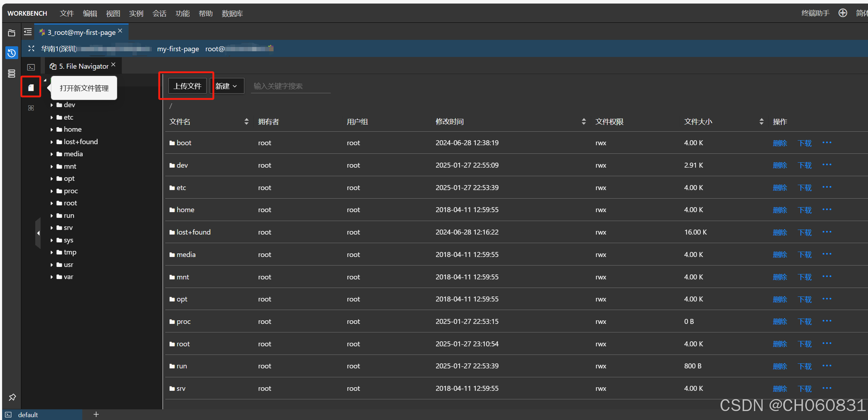This screenshot has height=420, width=868.
Task: Click the four-squares apps icon
Action: click(x=31, y=108)
